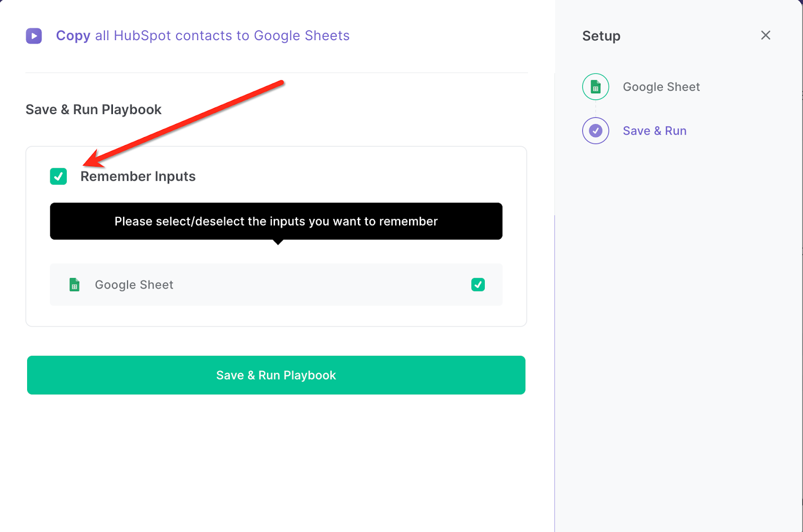Select the Google Sheets icon in Setup panel

(x=595, y=86)
